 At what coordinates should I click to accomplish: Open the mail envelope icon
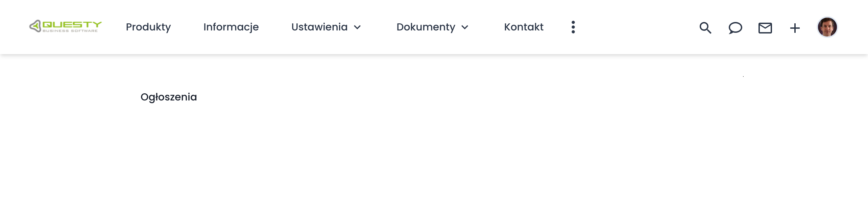tap(765, 28)
